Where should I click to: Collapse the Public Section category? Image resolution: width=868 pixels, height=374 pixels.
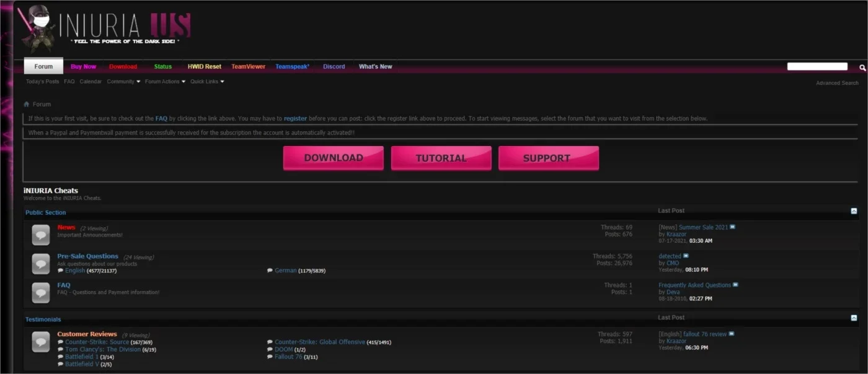click(x=854, y=211)
